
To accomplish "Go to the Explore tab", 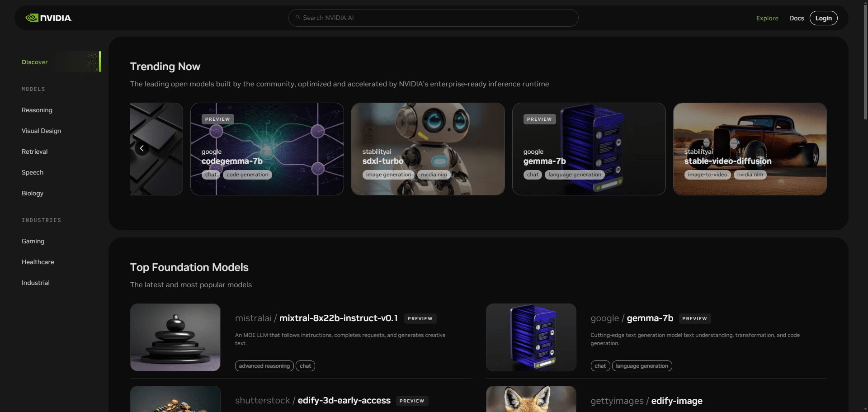I will click(x=767, y=18).
